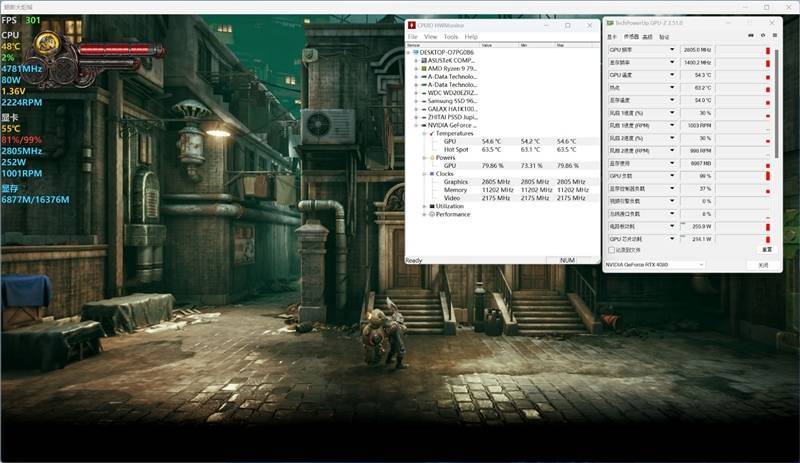The width and height of the screenshot is (800, 463).
Task: Click the gauge icon beside Performance
Action: pos(432,214)
